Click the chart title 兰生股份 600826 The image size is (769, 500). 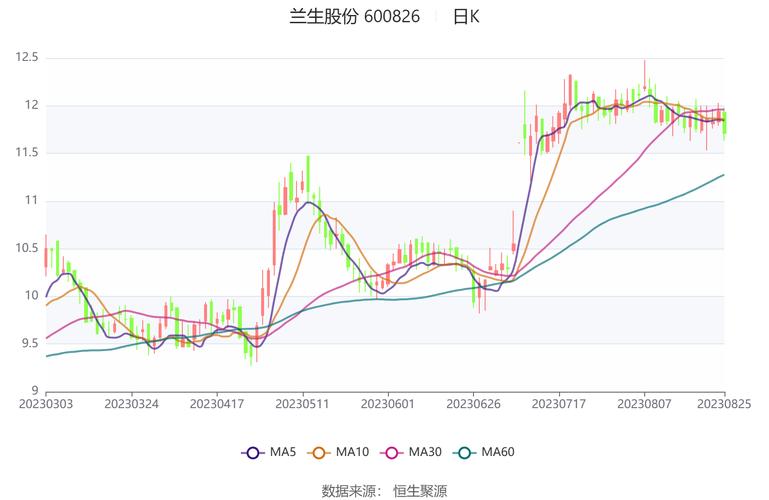click(x=354, y=17)
